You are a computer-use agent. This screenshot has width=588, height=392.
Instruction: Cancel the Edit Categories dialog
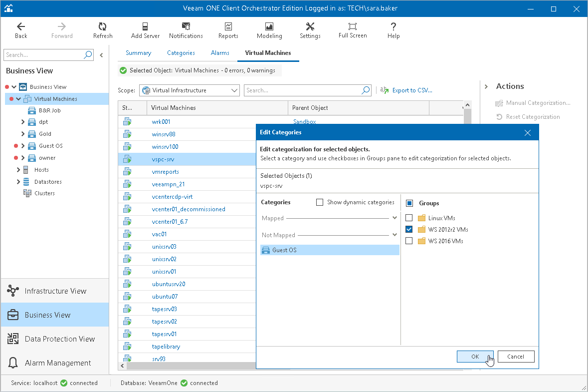click(516, 357)
